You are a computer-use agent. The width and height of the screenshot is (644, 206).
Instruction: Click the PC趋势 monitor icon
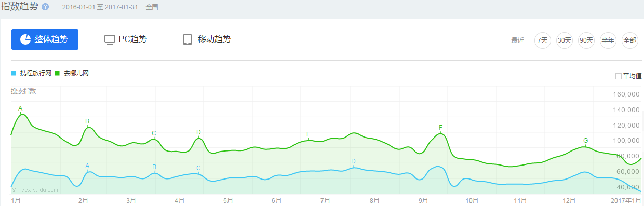click(110, 39)
